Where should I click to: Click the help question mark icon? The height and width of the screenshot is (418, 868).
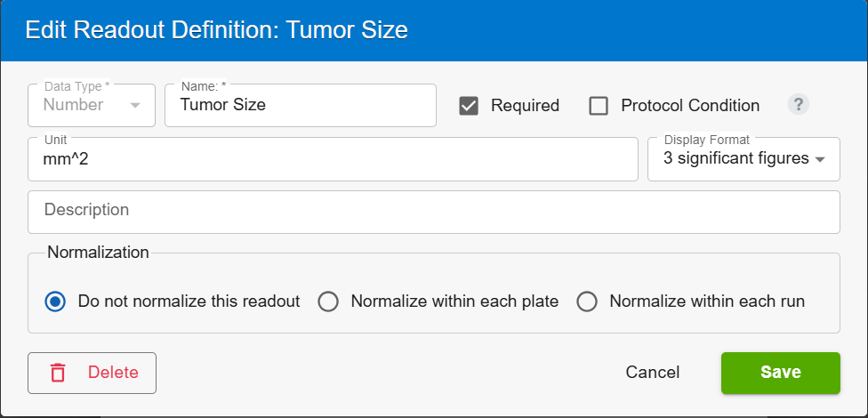(x=799, y=104)
